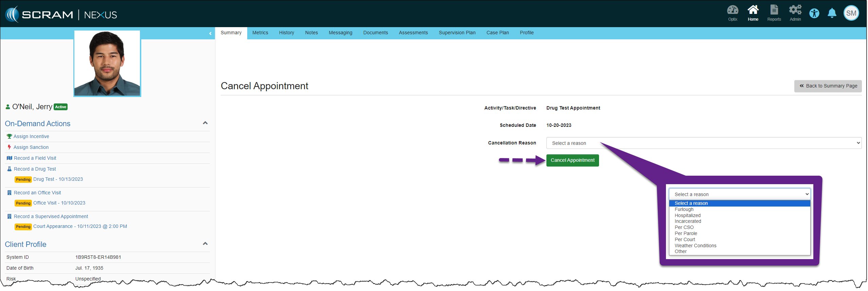
Task: Go Back to Summary Page
Action: pyautogui.click(x=828, y=86)
